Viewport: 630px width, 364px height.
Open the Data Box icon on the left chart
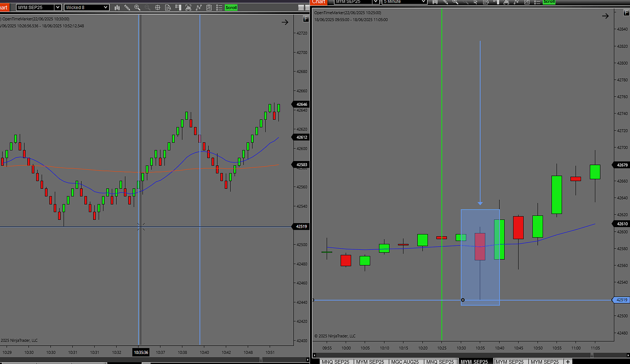168,7
